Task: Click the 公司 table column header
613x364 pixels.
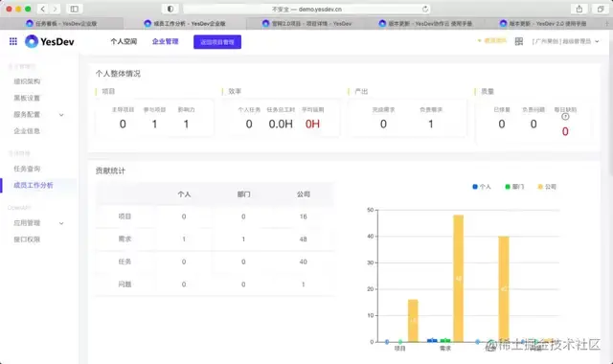Action: pyautogui.click(x=304, y=193)
